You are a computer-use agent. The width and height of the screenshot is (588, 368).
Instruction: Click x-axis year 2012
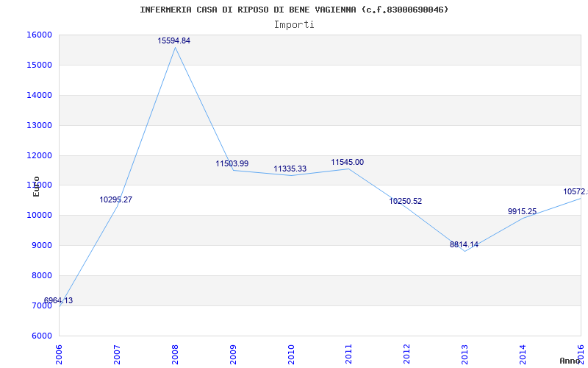406,354
